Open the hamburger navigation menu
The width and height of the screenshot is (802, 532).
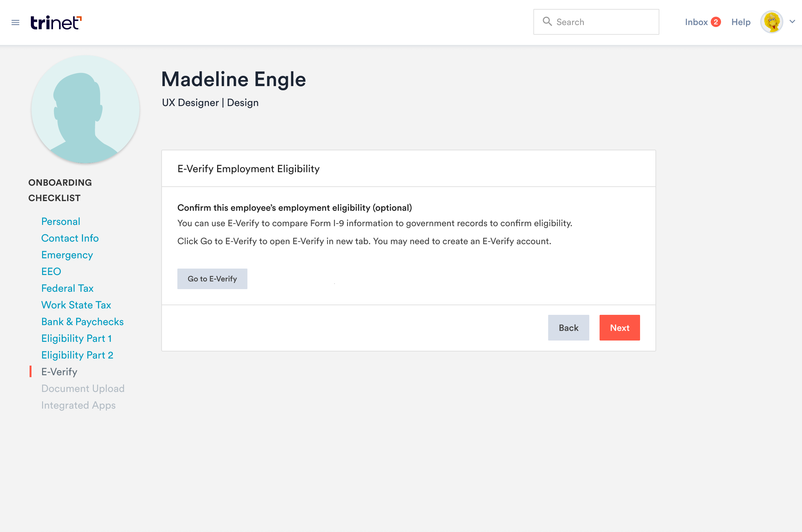(x=15, y=22)
